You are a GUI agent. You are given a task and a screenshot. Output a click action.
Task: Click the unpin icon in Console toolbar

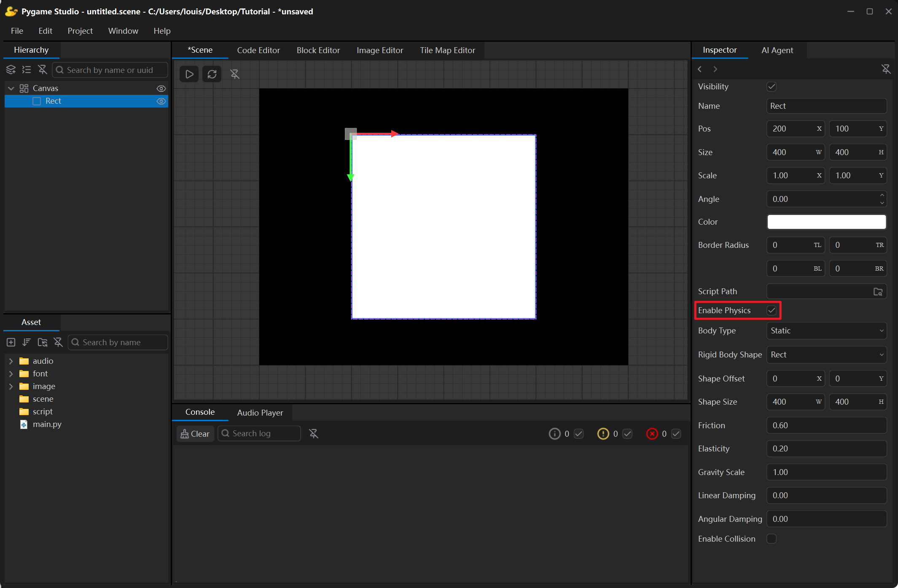[x=314, y=433]
